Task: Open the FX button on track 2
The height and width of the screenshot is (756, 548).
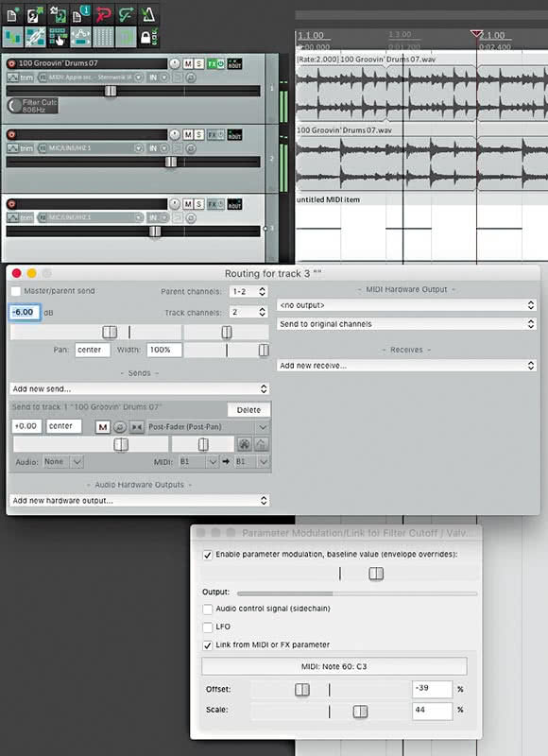Action: pos(212,134)
